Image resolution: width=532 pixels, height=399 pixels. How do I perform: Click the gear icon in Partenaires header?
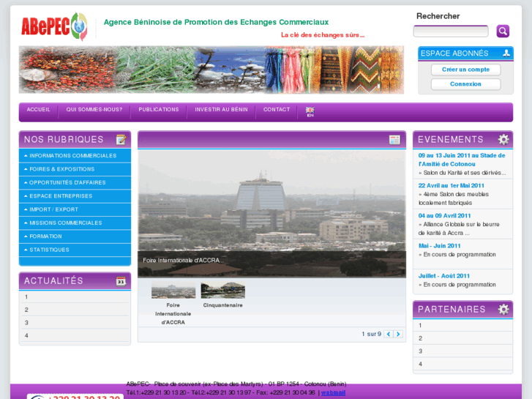pyautogui.click(x=503, y=310)
